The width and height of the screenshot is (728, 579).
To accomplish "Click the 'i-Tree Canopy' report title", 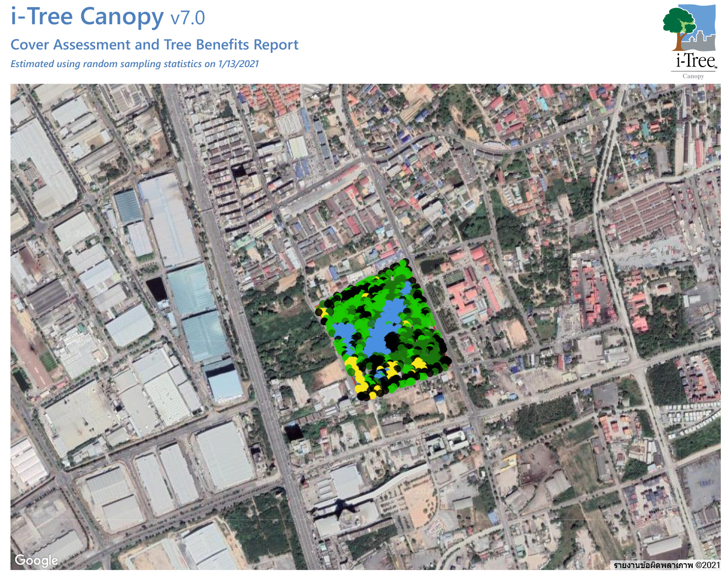I will coord(87,17).
